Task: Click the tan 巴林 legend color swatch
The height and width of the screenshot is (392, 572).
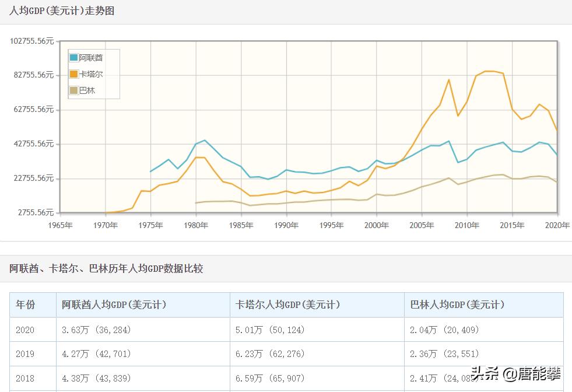Action: tap(74, 90)
